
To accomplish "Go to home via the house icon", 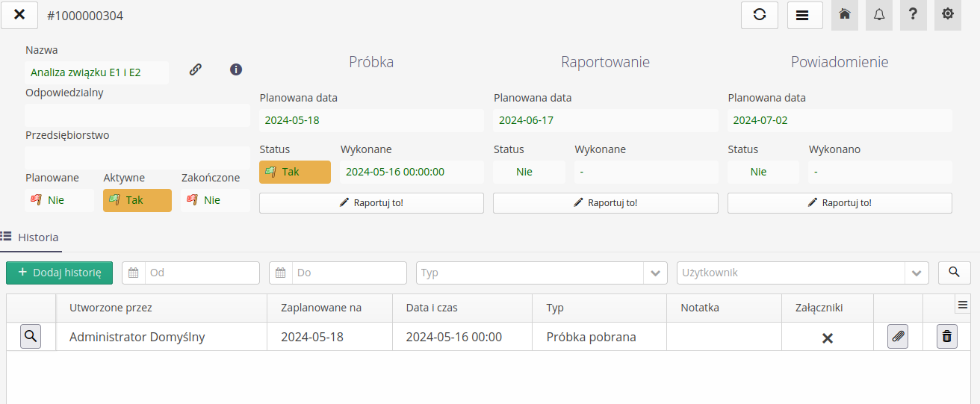I will click(845, 15).
